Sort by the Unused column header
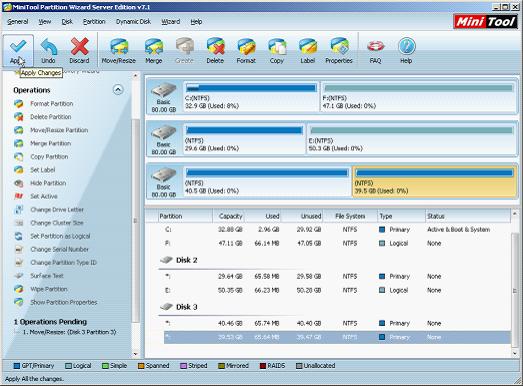523x386 pixels. point(302,216)
